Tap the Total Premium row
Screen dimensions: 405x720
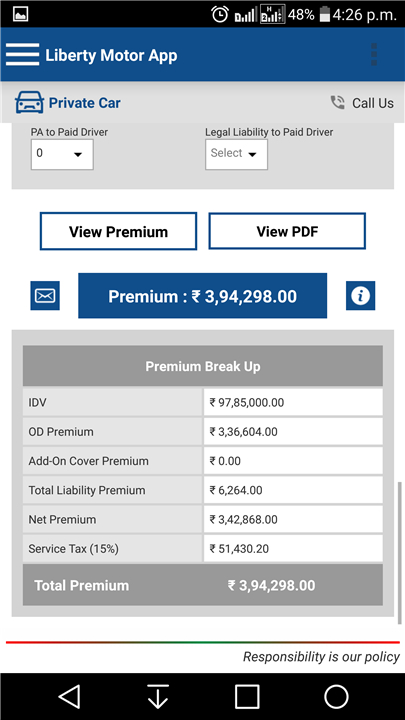(x=202, y=585)
